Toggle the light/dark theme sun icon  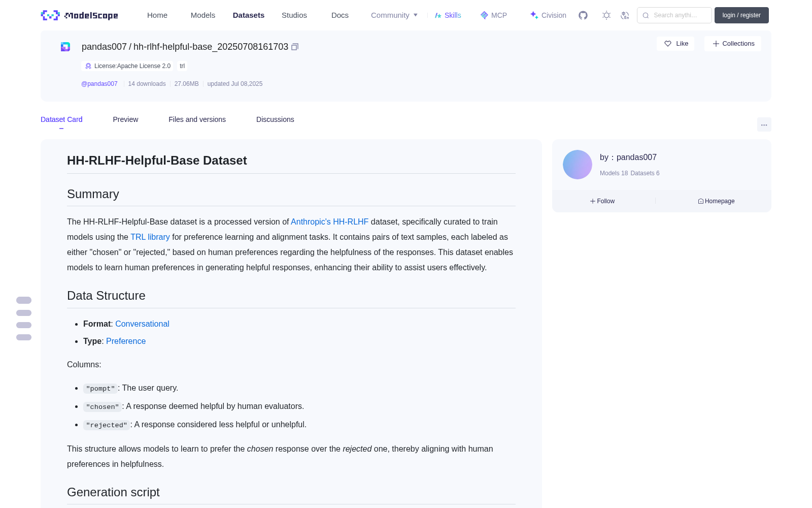tap(606, 15)
